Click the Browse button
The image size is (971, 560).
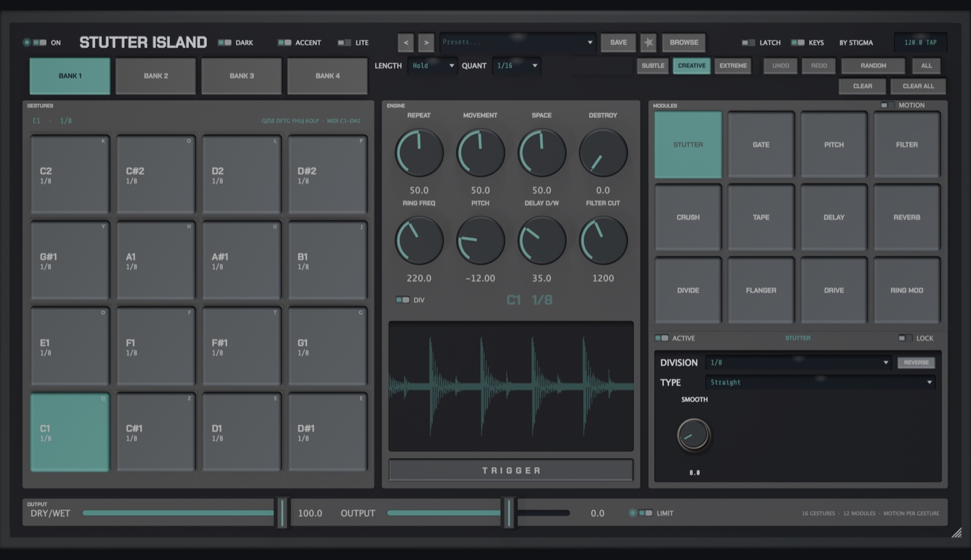coord(684,42)
